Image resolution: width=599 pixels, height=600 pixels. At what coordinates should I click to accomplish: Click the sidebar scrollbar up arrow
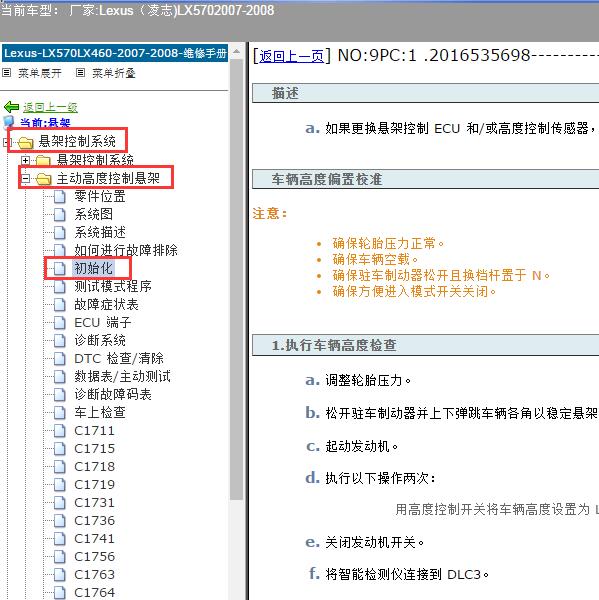tap(237, 51)
